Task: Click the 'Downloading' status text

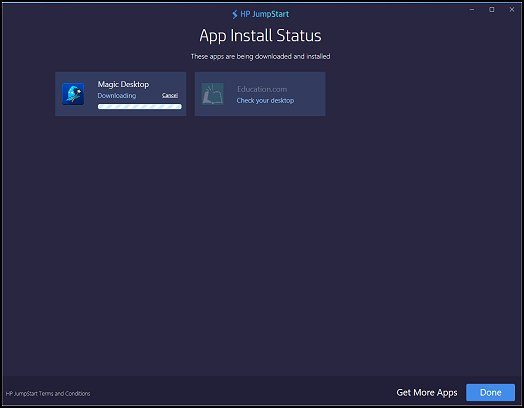Action: click(x=117, y=96)
